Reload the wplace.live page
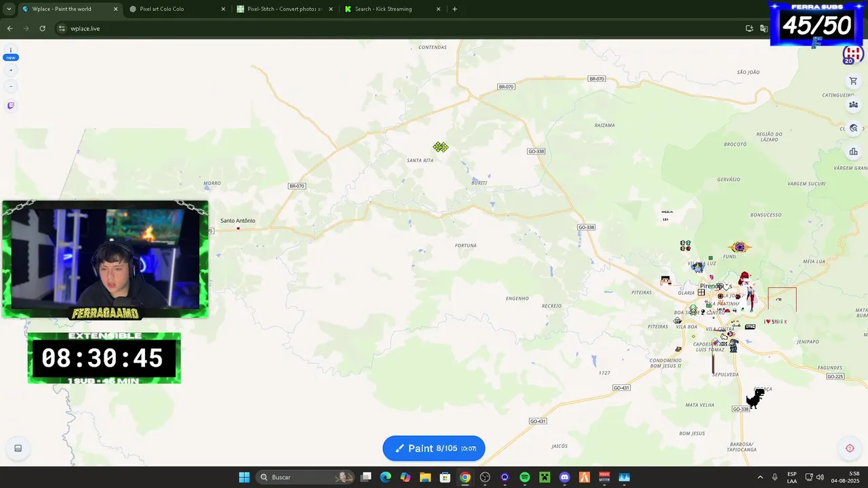Screen dimensions: 868x488 (42, 28)
